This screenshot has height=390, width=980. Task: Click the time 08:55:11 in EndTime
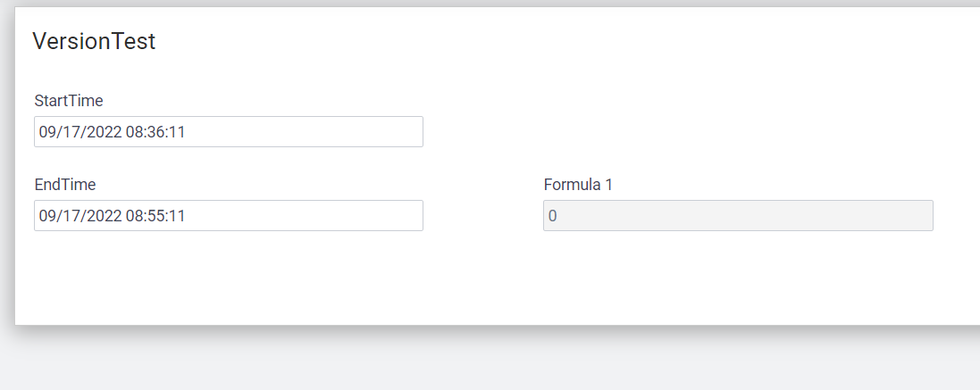(x=155, y=216)
